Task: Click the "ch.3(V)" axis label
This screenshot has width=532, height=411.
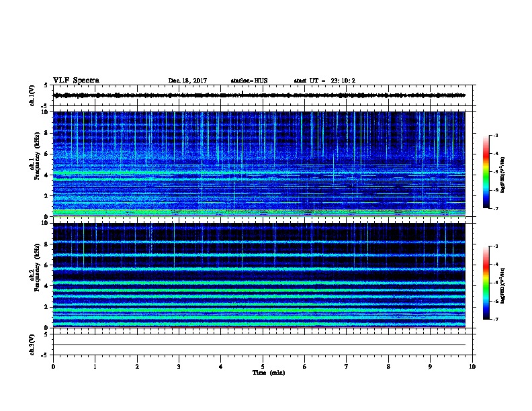Action: tap(32, 345)
